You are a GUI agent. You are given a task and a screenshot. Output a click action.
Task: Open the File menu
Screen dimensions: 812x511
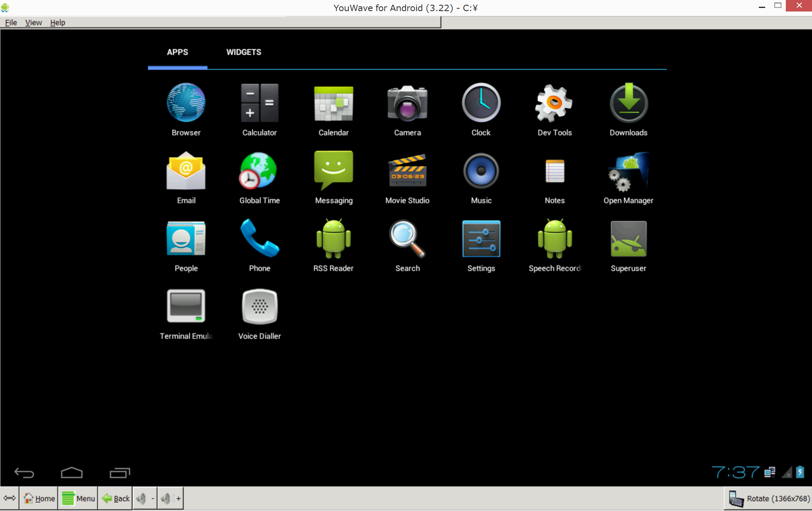[x=11, y=23]
